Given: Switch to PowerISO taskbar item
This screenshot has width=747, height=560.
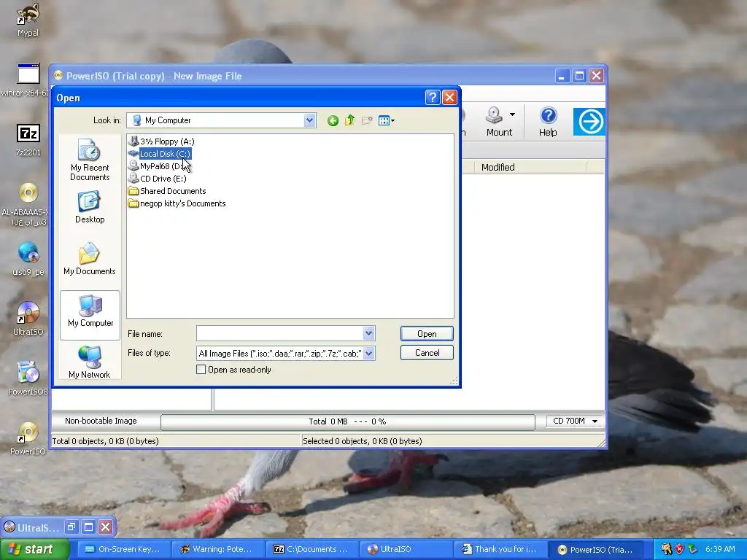Looking at the screenshot, I should click(x=595, y=549).
